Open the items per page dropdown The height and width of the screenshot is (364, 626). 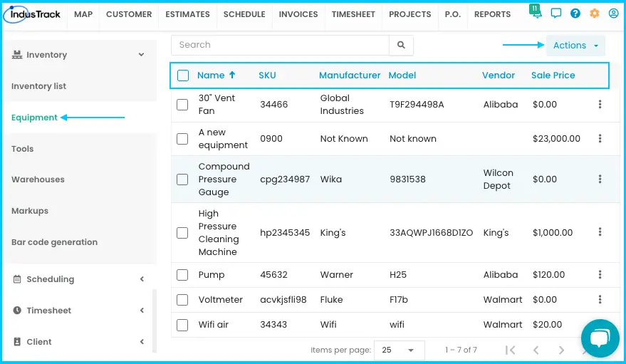pos(399,350)
